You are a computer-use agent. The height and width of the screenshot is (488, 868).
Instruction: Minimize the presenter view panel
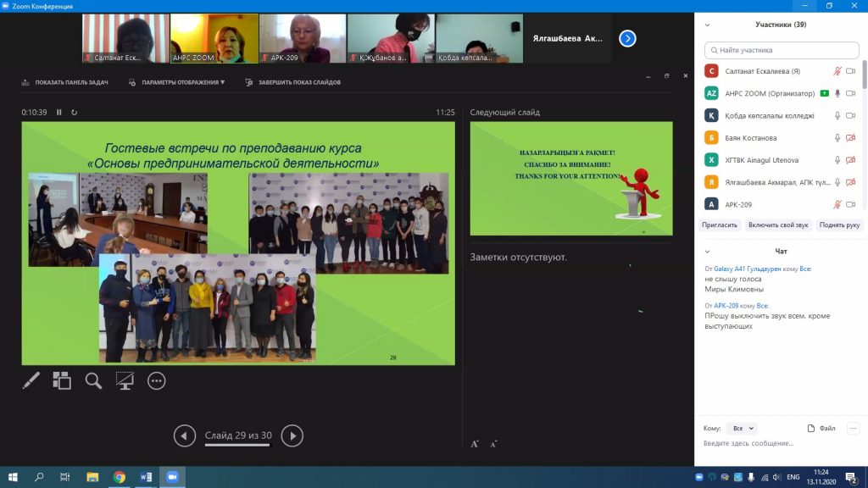648,76
